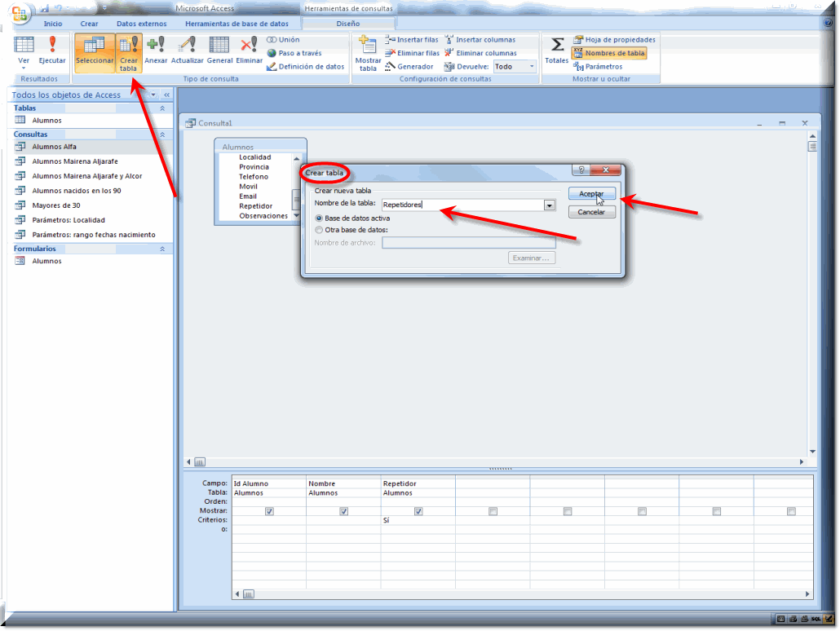This screenshot has width=840, height=631.
Task: Click right arrow of table pane scrollbar
Action: coord(802,461)
